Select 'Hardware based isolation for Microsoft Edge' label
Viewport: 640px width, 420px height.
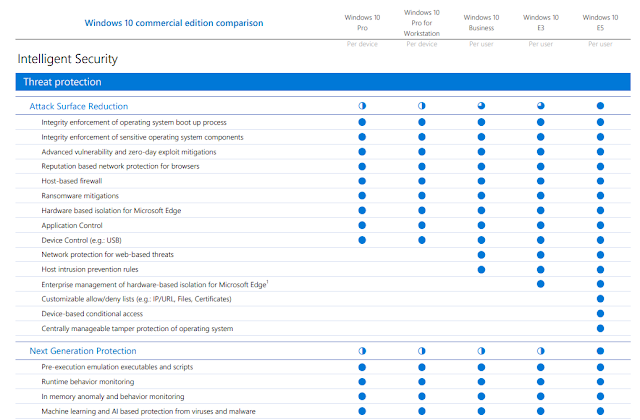click(x=111, y=211)
